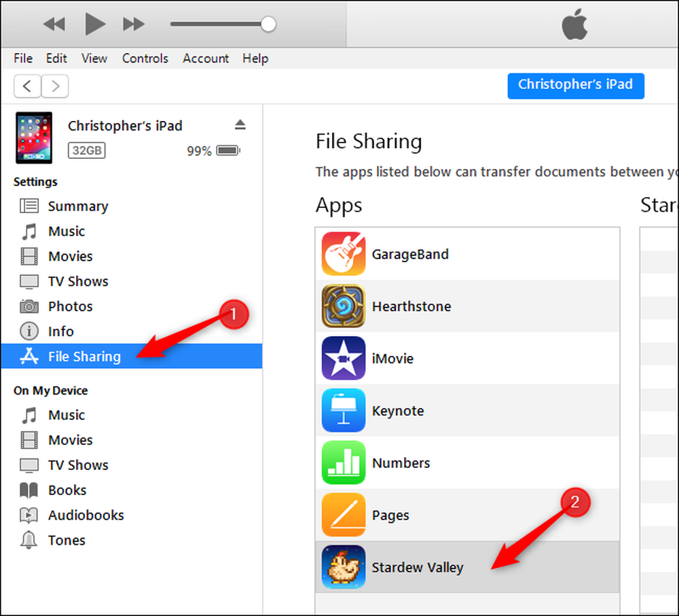
Task: Select the Keynote app icon
Action: point(344,411)
